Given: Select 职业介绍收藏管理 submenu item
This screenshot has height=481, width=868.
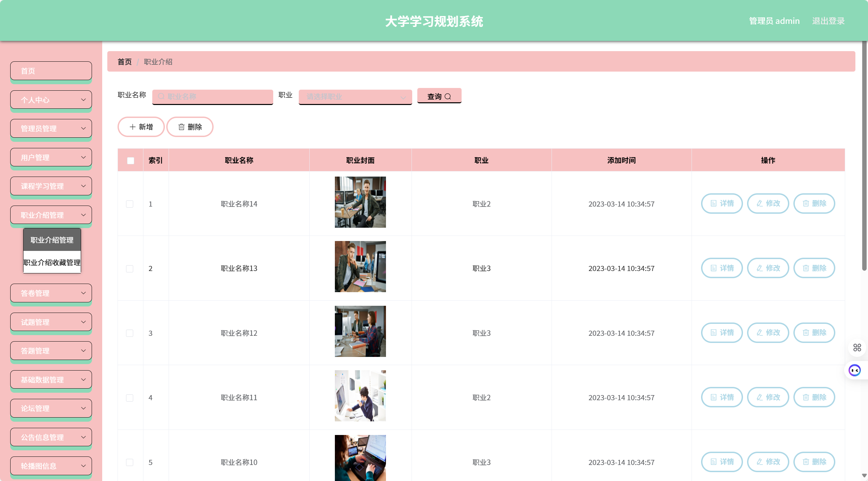Looking at the screenshot, I should click(52, 262).
